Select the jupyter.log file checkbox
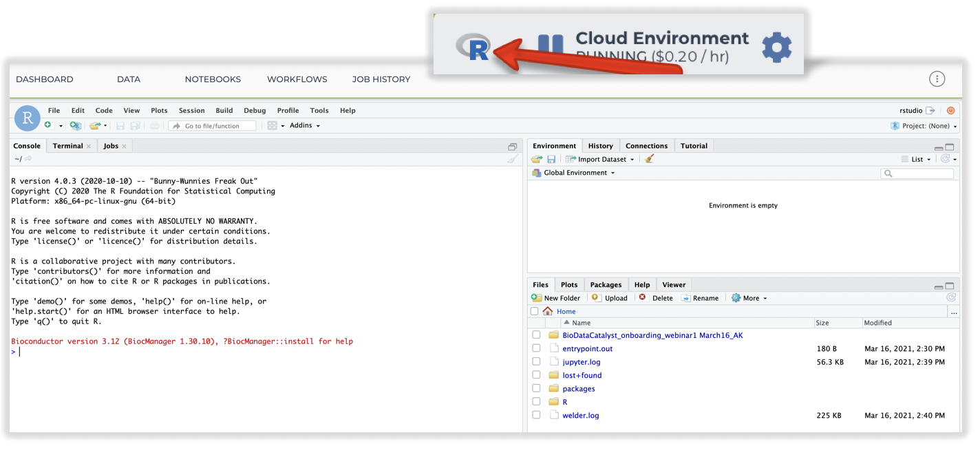This screenshot has height=457, width=980. [536, 362]
